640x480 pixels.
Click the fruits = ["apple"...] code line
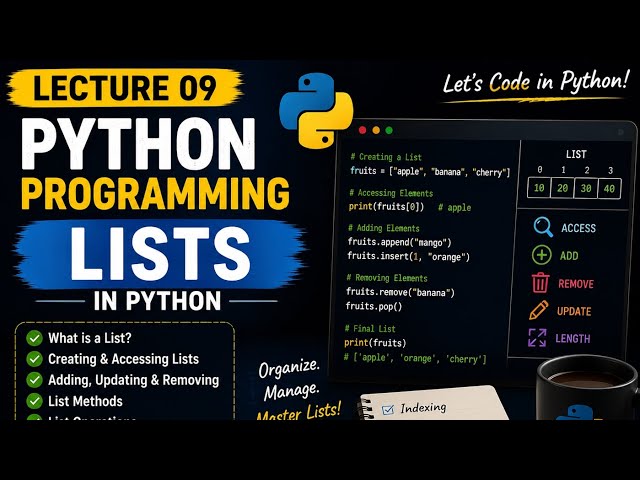click(x=430, y=171)
